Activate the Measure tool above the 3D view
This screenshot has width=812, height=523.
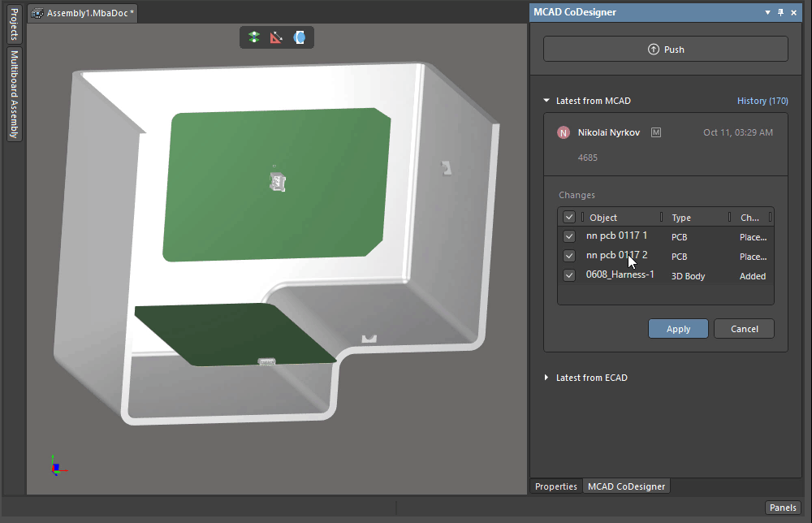coord(277,37)
